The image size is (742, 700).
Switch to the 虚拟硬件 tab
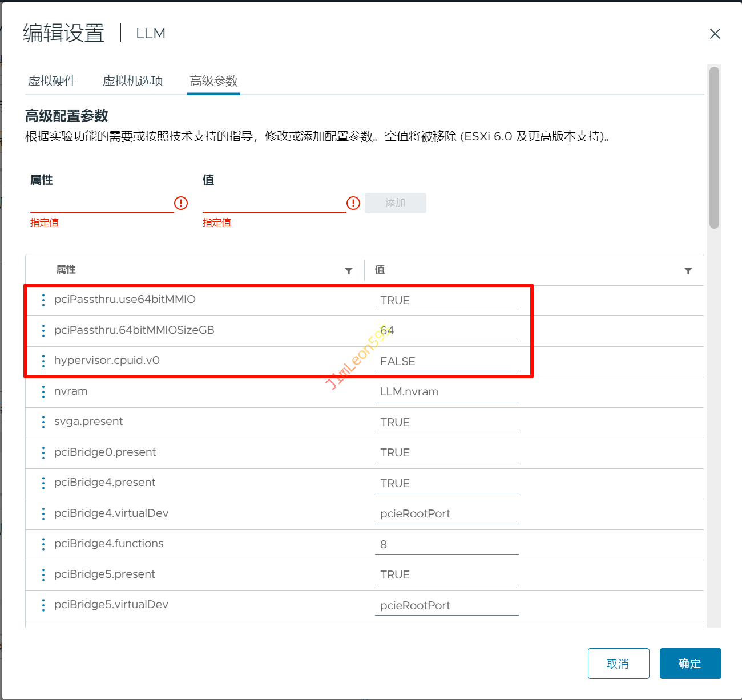click(52, 81)
